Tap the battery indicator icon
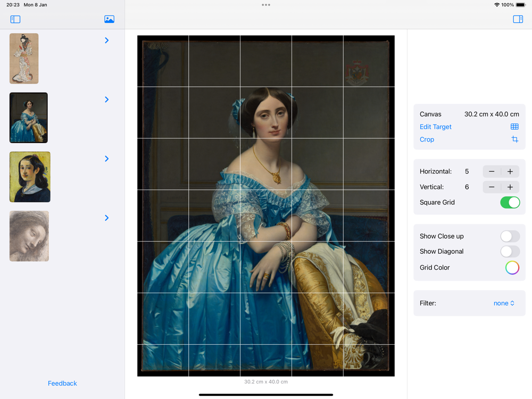The height and width of the screenshot is (399, 532). click(x=521, y=5)
